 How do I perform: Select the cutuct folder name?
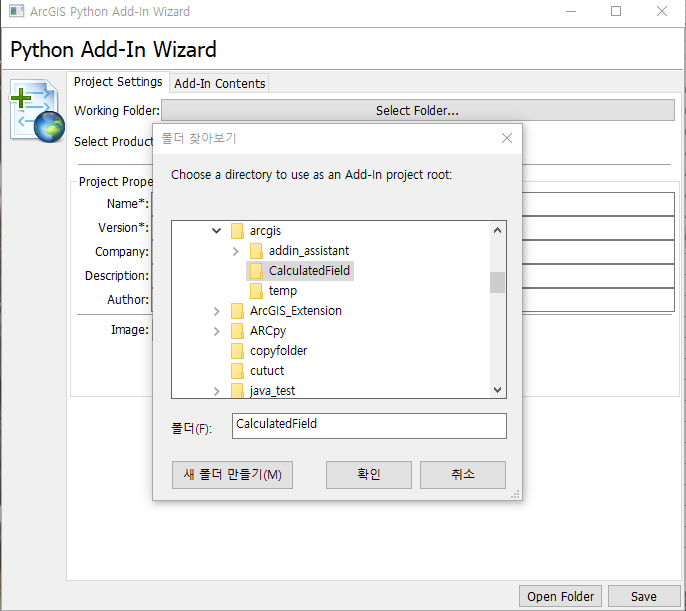click(267, 370)
